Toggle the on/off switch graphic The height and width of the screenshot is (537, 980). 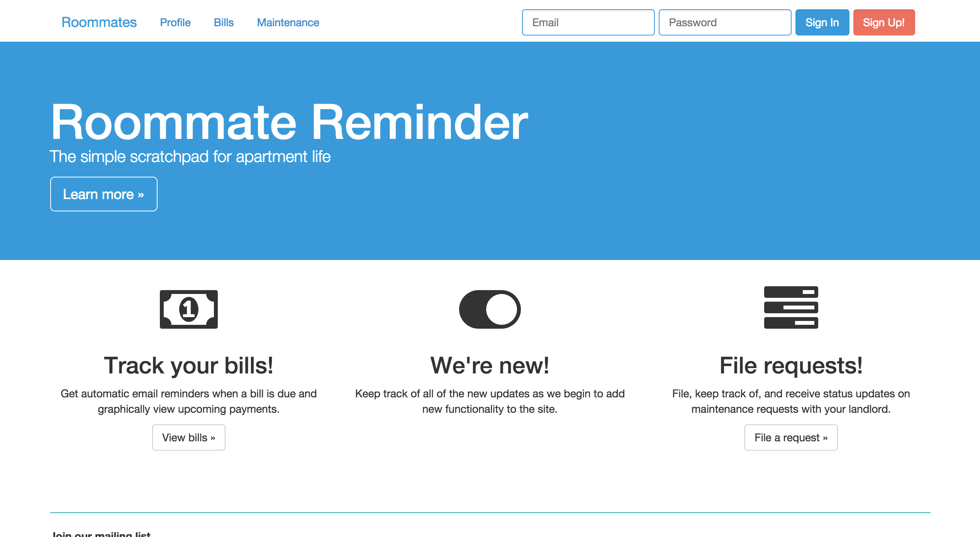[490, 309]
